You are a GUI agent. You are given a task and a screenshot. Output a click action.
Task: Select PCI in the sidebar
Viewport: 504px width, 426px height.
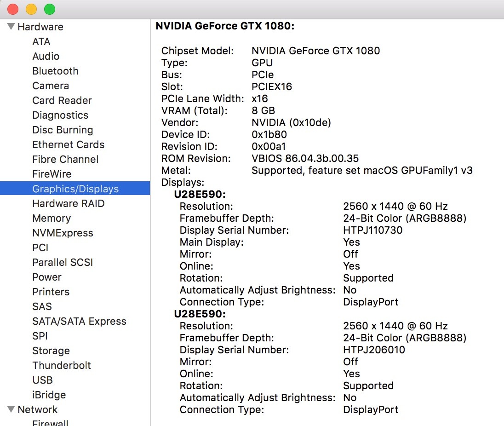point(40,248)
